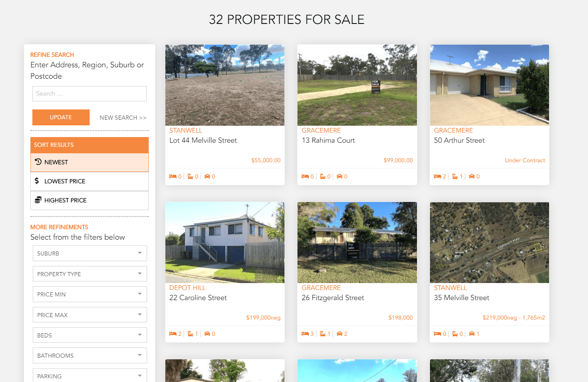
Task: Expand the Property Type dropdown
Action: pos(90,274)
